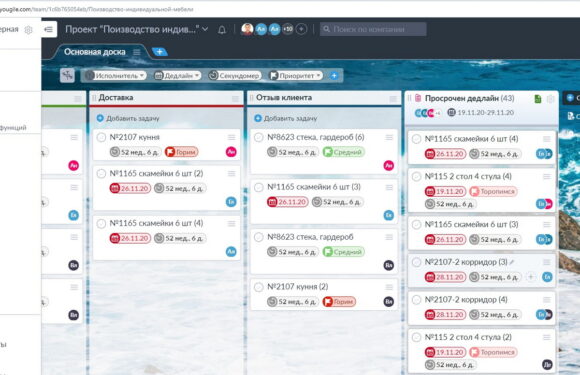The height and width of the screenshot is (375, 580).
Task: Mark task №8623 стенка, гардероб (6) done
Action: pos(259,137)
